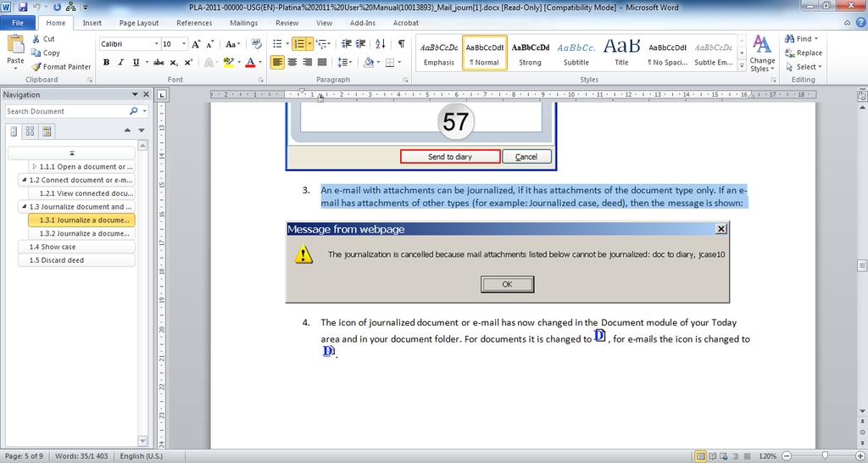This screenshot has height=463, width=868.
Task: Click the Grow Font icon
Action: (x=196, y=44)
